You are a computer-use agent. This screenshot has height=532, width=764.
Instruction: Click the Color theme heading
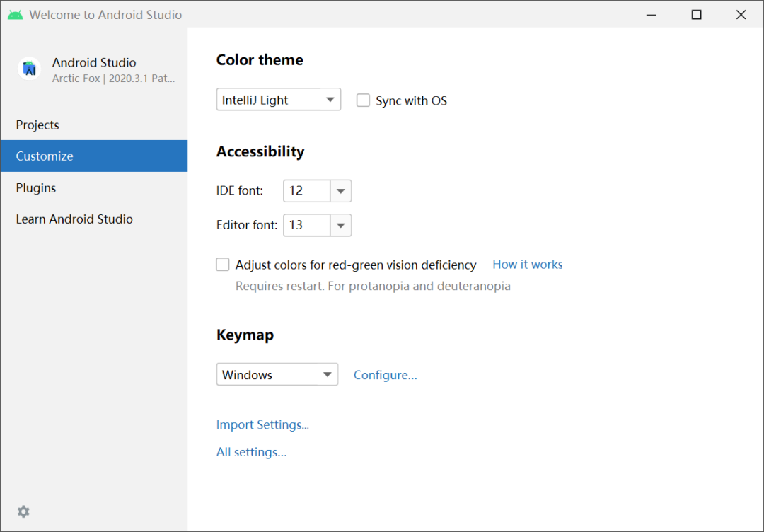260,60
